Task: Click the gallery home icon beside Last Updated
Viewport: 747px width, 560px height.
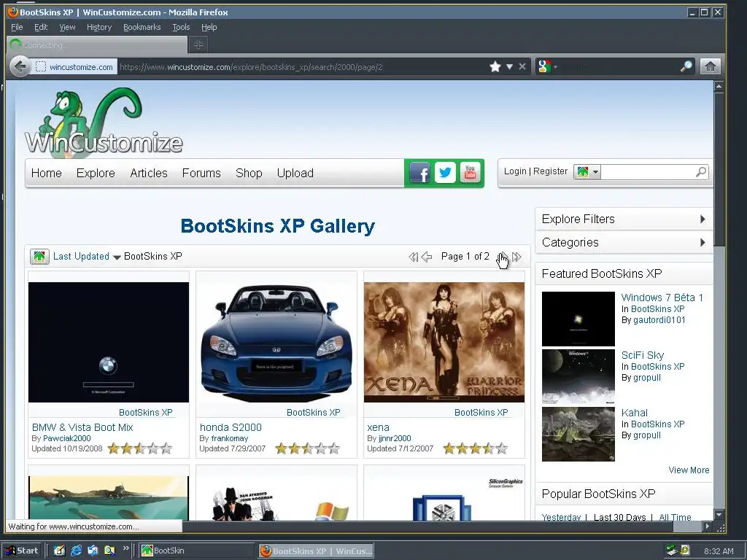Action: [x=39, y=257]
